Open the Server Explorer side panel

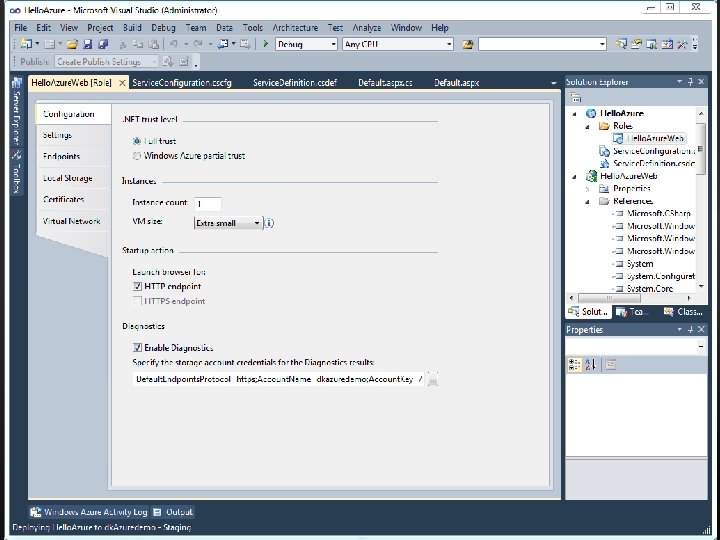coord(17,111)
